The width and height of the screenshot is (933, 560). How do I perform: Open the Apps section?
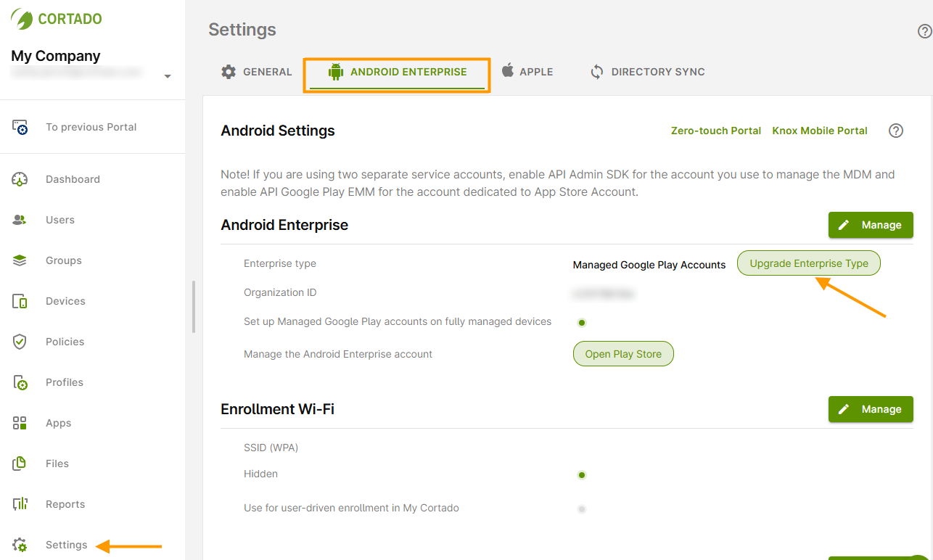[59, 423]
